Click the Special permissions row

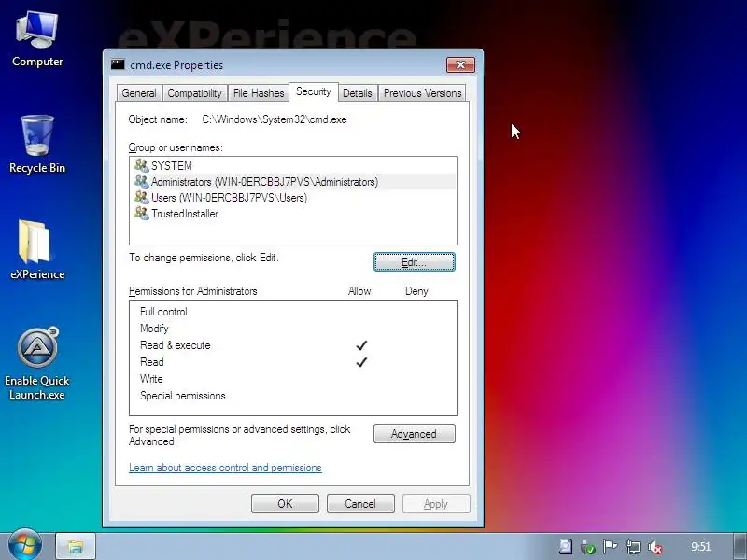(x=293, y=396)
